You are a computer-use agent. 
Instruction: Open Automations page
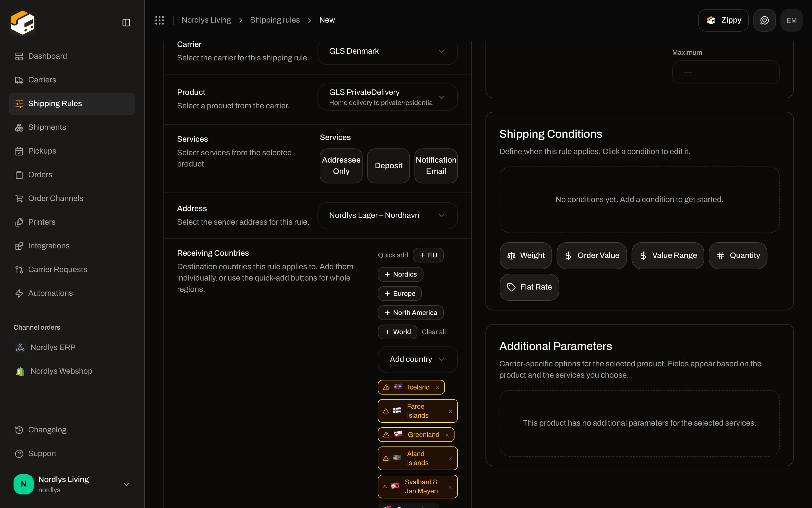[72, 293]
